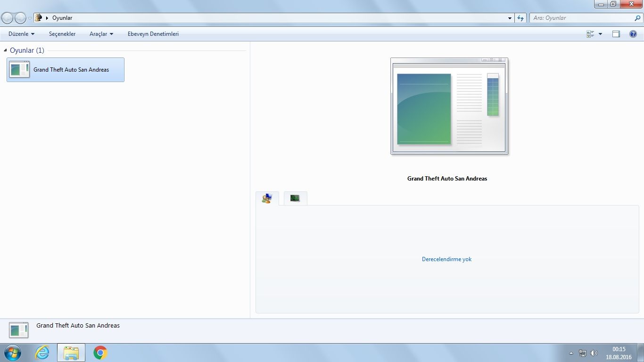Click the Oyunlar (1) group header
This screenshot has height=362, width=644.
(x=27, y=50)
